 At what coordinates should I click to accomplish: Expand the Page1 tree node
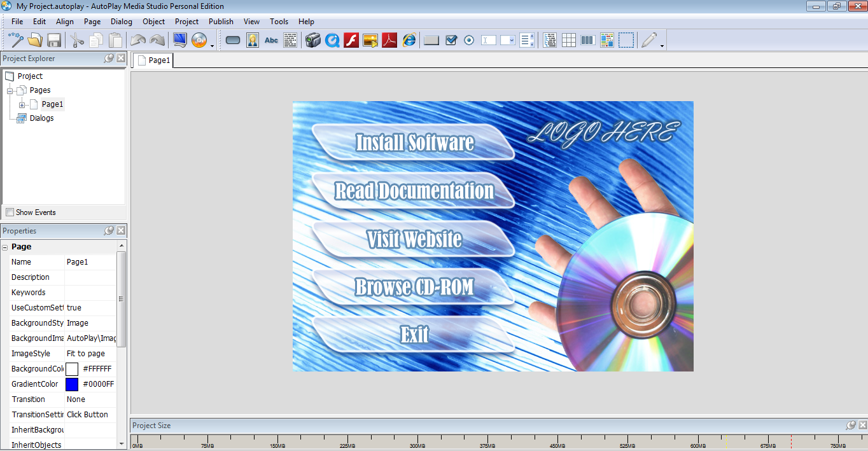coord(23,104)
